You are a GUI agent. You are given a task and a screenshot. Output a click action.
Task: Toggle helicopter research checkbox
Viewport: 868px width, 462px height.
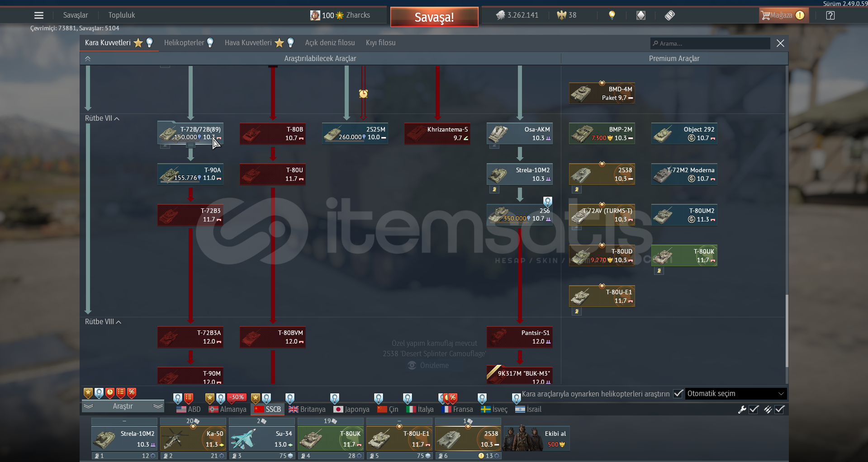pos(678,394)
